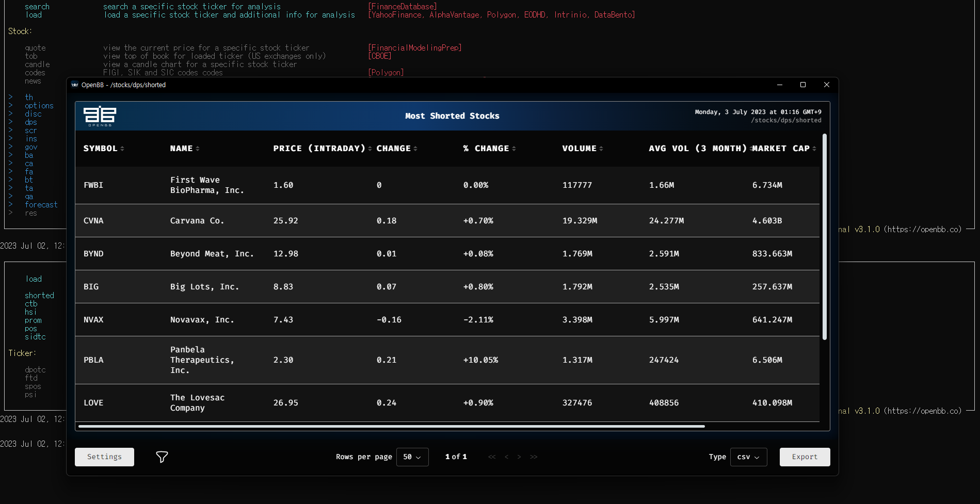This screenshot has height=504, width=980.
Task: Click 'forecast' in terminal menu
Action: 41,205
